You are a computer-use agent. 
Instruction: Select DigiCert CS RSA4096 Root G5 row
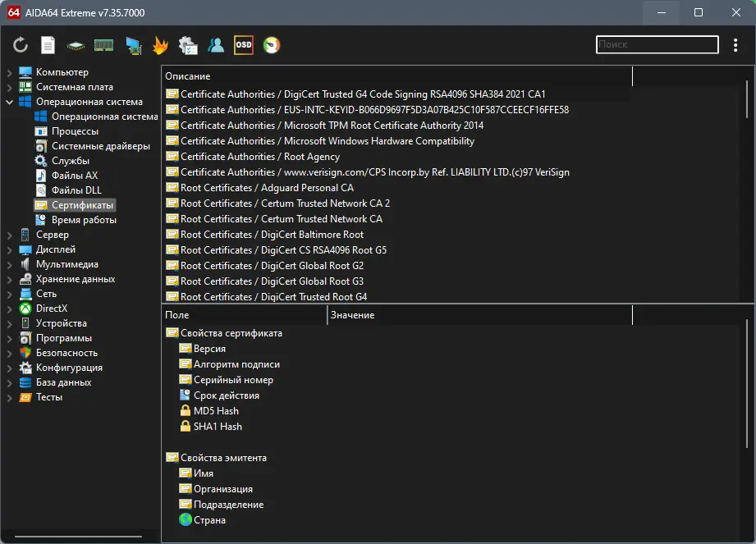(276, 250)
